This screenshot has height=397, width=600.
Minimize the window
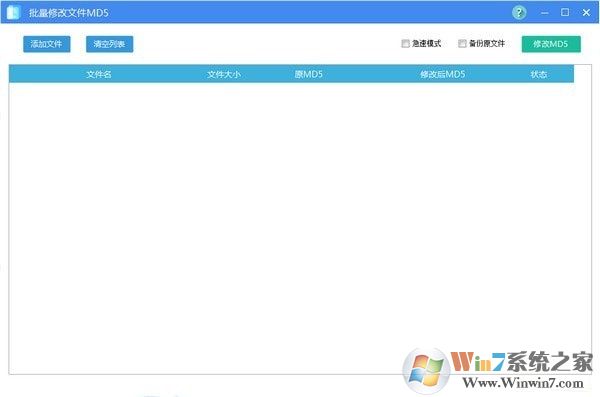click(545, 13)
